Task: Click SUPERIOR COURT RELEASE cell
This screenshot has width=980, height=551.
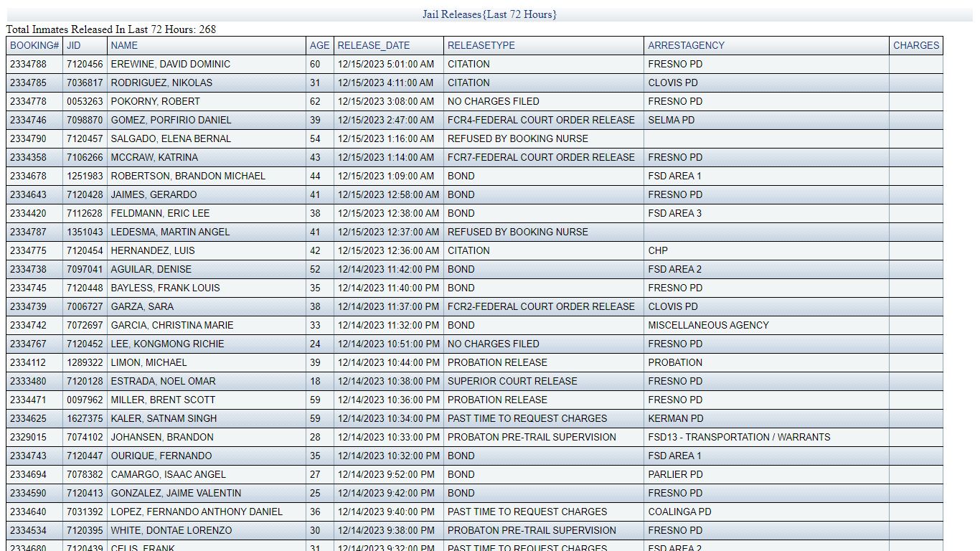Action: (x=544, y=381)
